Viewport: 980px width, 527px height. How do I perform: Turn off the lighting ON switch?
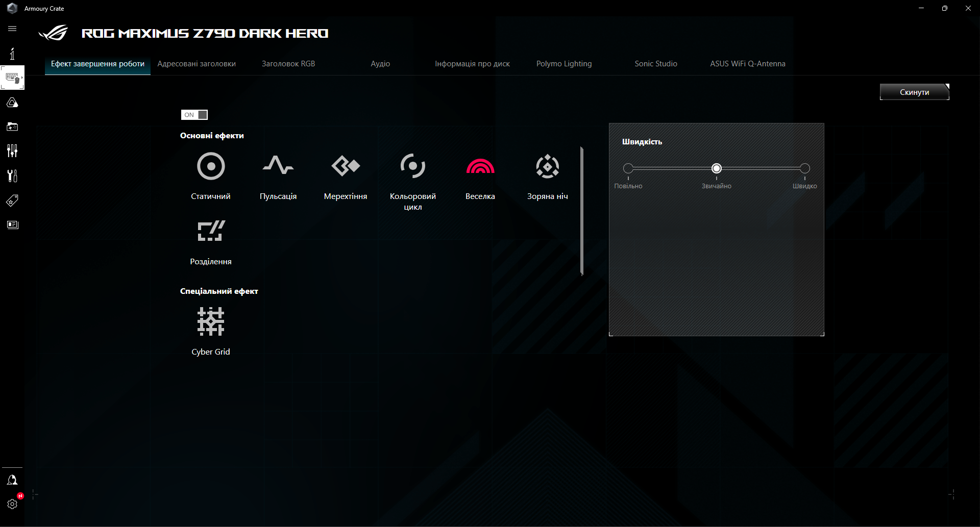pyautogui.click(x=194, y=115)
